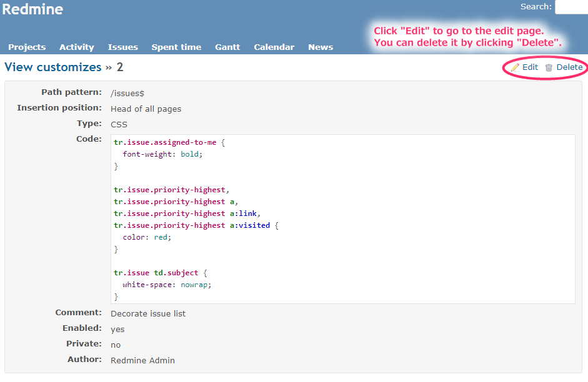Click the 'Search:' label
Image resolution: width=588 pixels, height=382 pixels.
pyautogui.click(x=536, y=7)
